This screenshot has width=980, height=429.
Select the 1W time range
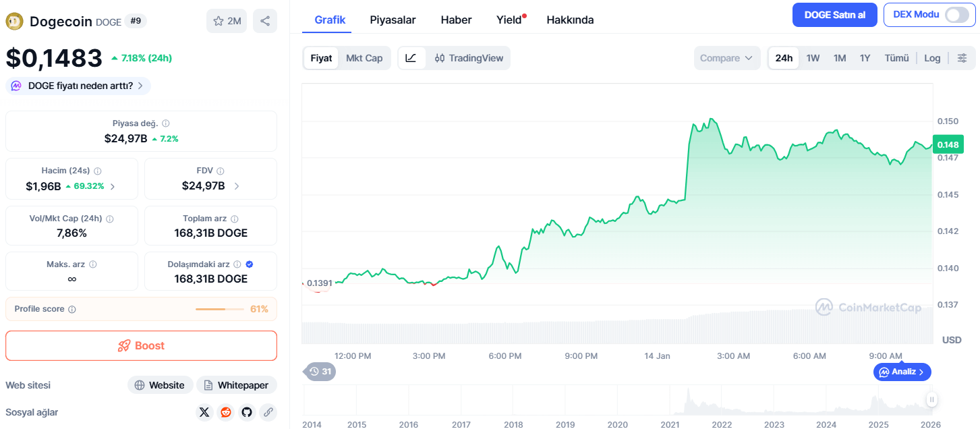tap(813, 58)
